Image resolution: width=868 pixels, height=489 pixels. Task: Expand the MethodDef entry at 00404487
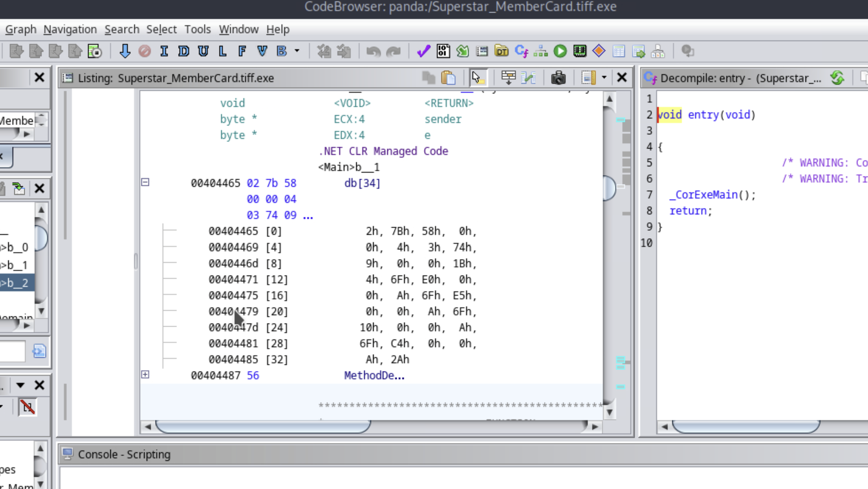[145, 375]
